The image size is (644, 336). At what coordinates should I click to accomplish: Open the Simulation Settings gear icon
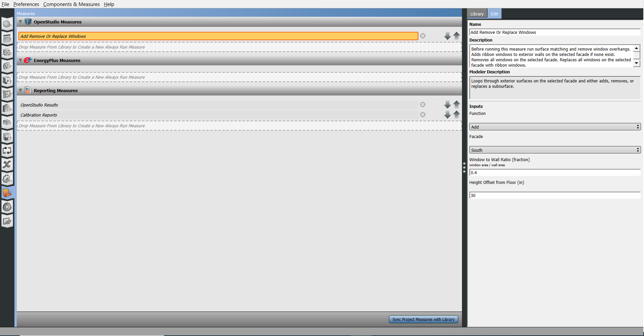click(x=7, y=179)
